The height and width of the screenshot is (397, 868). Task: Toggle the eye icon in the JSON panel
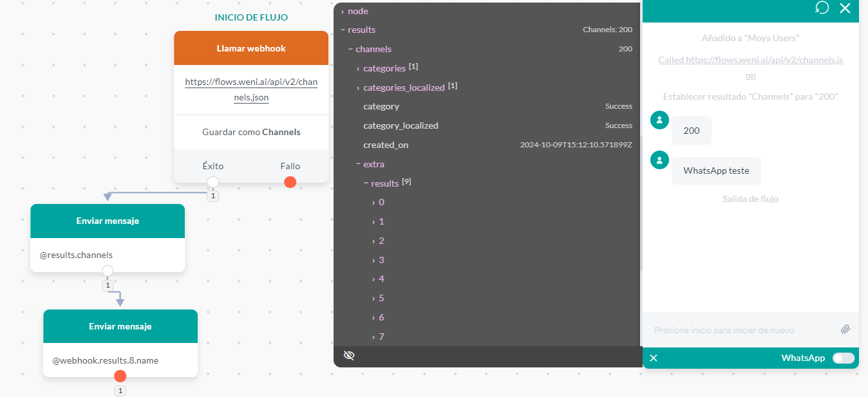tap(349, 355)
